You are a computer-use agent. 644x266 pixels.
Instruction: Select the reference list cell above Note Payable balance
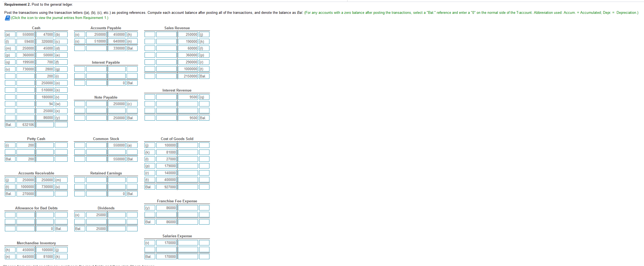[133, 111]
